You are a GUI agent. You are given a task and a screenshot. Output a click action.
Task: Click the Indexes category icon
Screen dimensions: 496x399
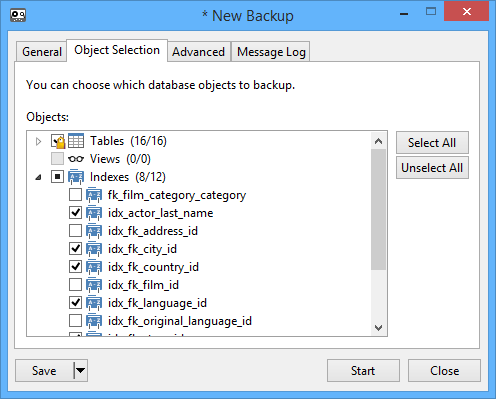pyautogui.click(x=76, y=177)
